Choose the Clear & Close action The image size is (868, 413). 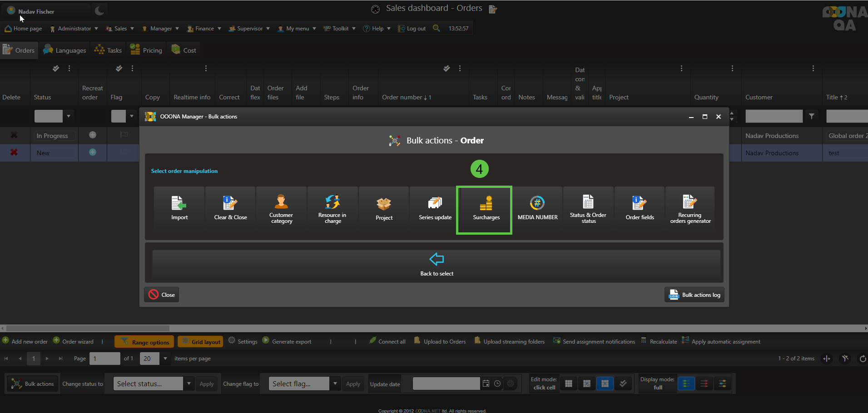230,209
